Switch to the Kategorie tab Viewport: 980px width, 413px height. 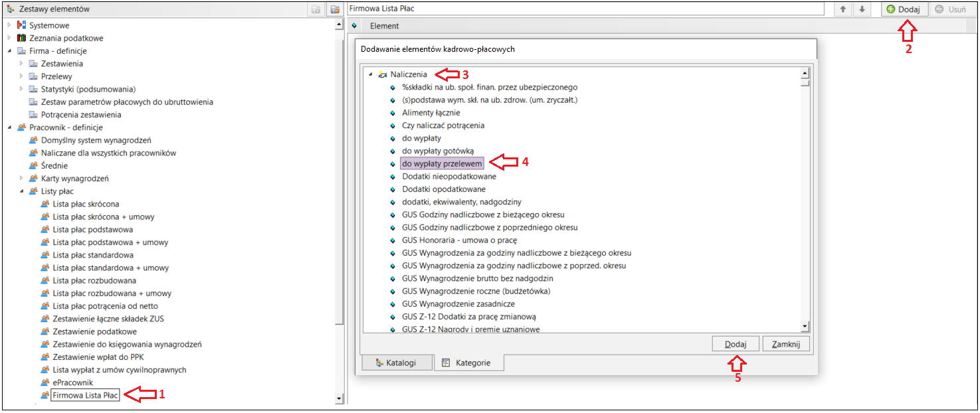[468, 363]
